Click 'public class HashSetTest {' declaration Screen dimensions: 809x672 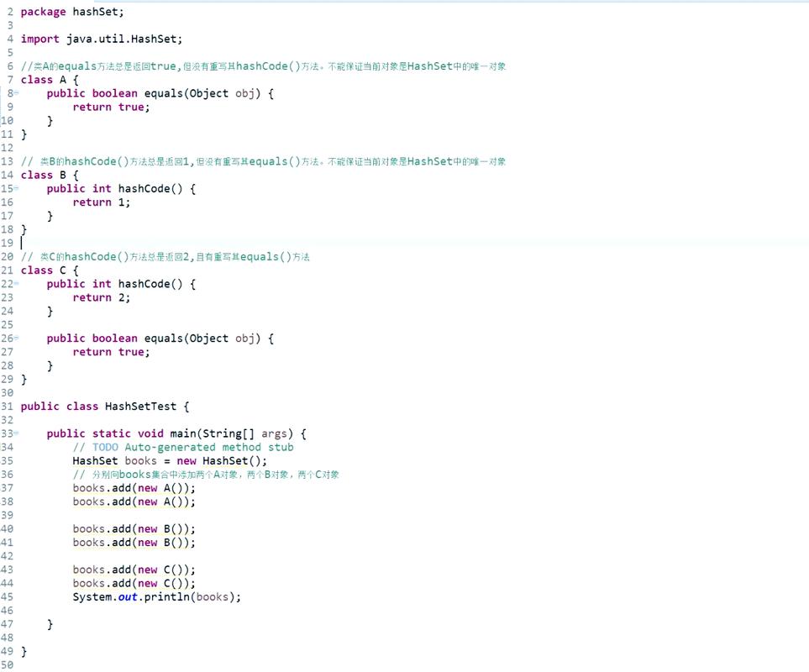pos(105,407)
